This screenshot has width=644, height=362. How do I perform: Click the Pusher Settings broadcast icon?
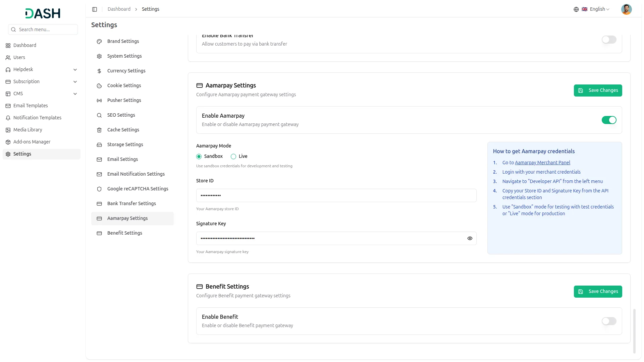99,101
